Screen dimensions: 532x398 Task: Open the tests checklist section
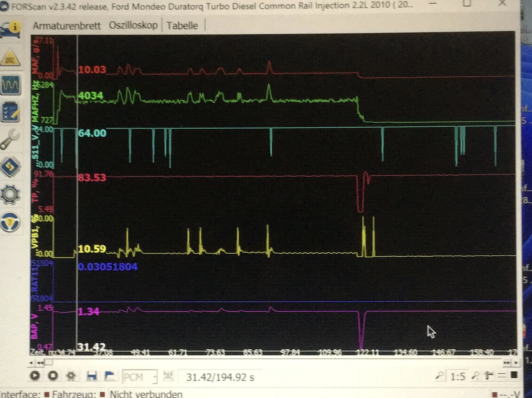pos(10,112)
